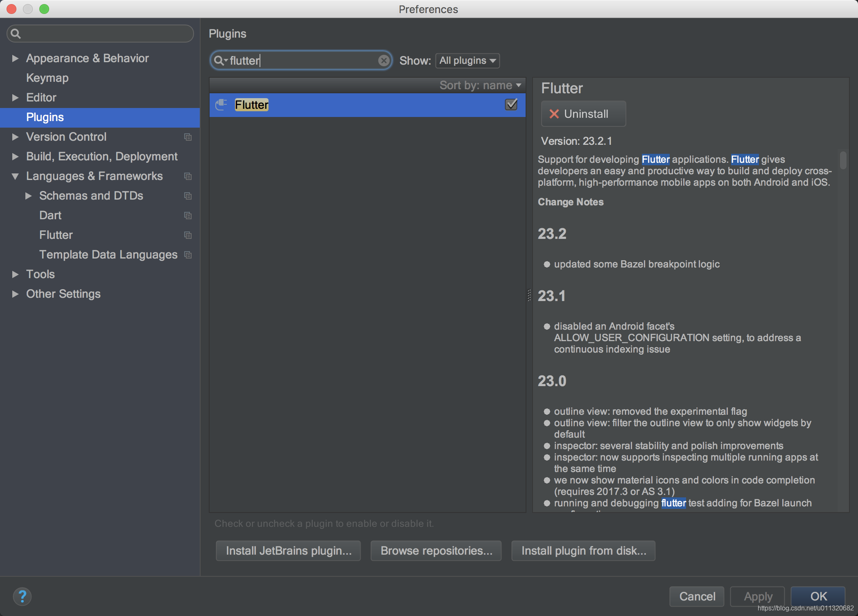Click in the flutter search input field

[300, 60]
